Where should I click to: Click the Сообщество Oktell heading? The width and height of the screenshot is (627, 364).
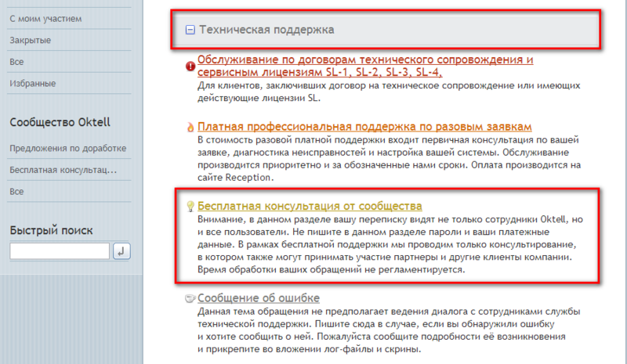(60, 122)
